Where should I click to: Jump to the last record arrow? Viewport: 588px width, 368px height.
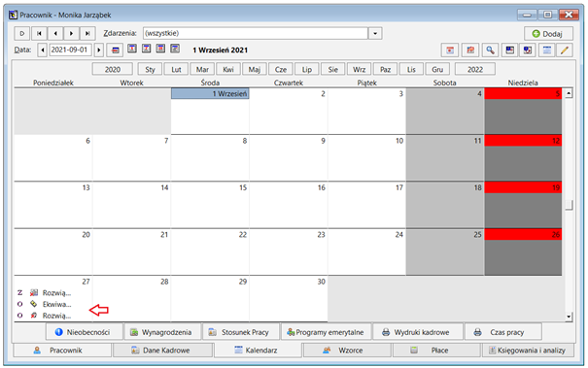click(x=87, y=33)
